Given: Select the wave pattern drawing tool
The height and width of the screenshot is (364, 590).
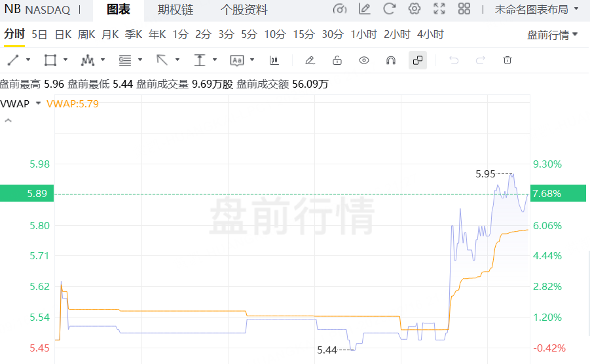Looking at the screenshot, I should pos(87,60).
